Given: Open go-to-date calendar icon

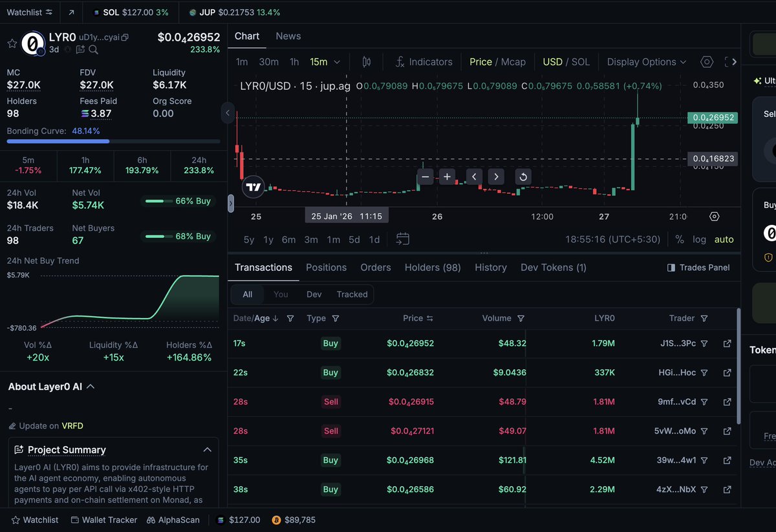Looking at the screenshot, I should [402, 239].
